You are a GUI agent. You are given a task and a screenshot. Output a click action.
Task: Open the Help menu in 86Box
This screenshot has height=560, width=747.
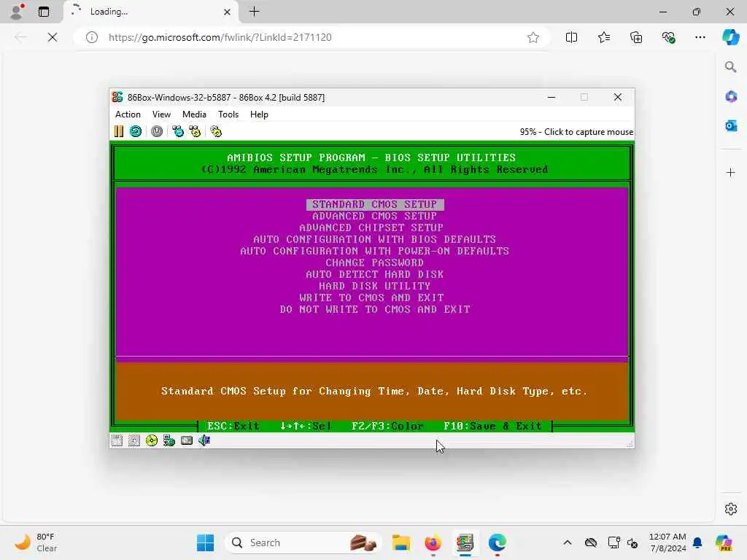(259, 114)
